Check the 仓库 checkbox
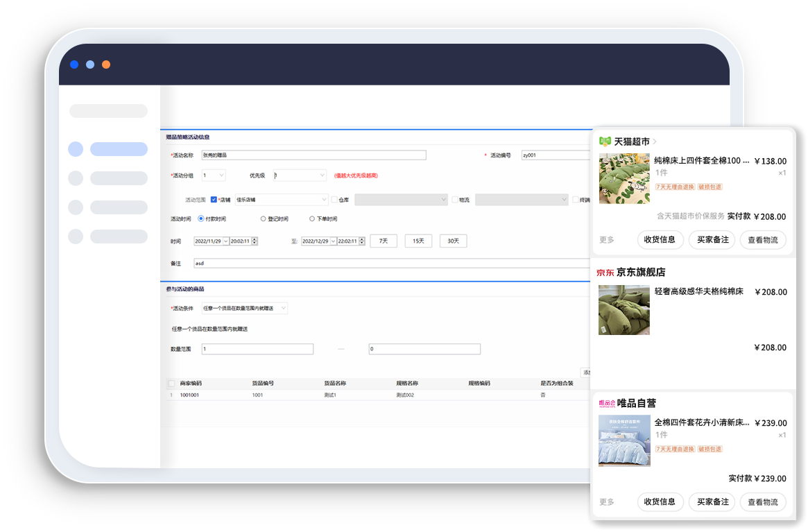Image resolution: width=808 pixels, height=532 pixels. point(334,200)
